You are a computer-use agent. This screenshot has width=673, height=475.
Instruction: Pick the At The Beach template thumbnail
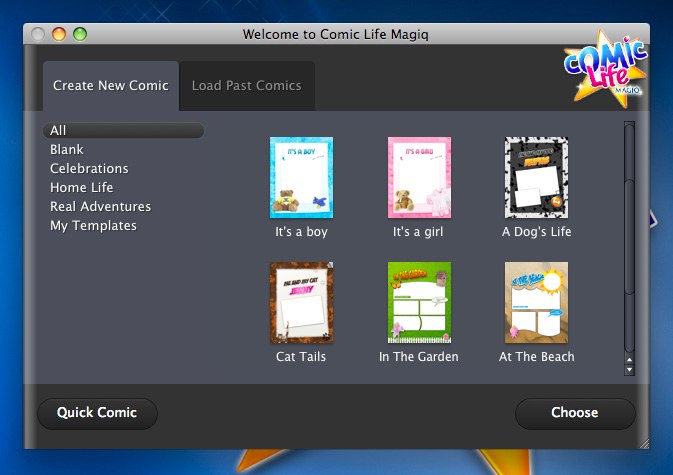click(x=537, y=303)
